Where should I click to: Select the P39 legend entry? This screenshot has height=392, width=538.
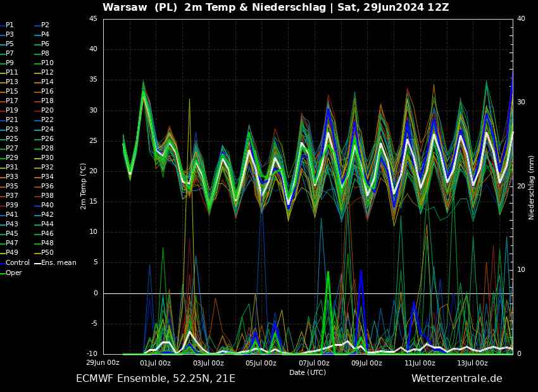coord(11,205)
